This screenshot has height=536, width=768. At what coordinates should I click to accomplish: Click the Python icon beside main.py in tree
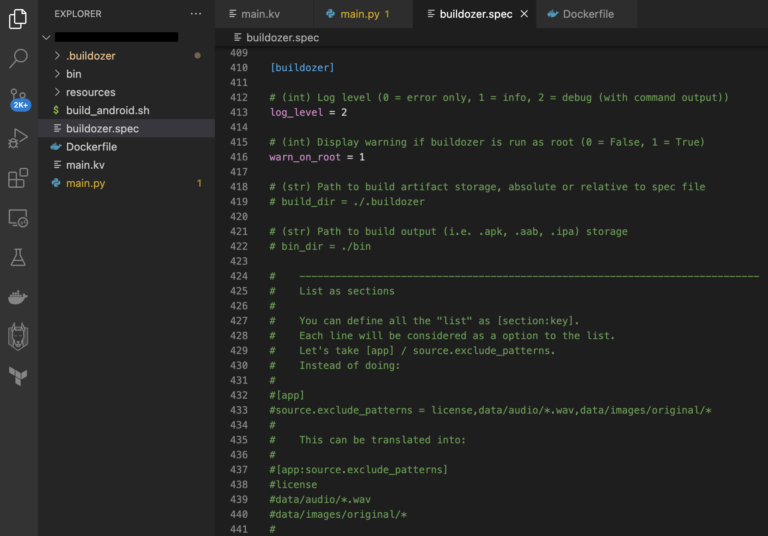click(x=56, y=183)
